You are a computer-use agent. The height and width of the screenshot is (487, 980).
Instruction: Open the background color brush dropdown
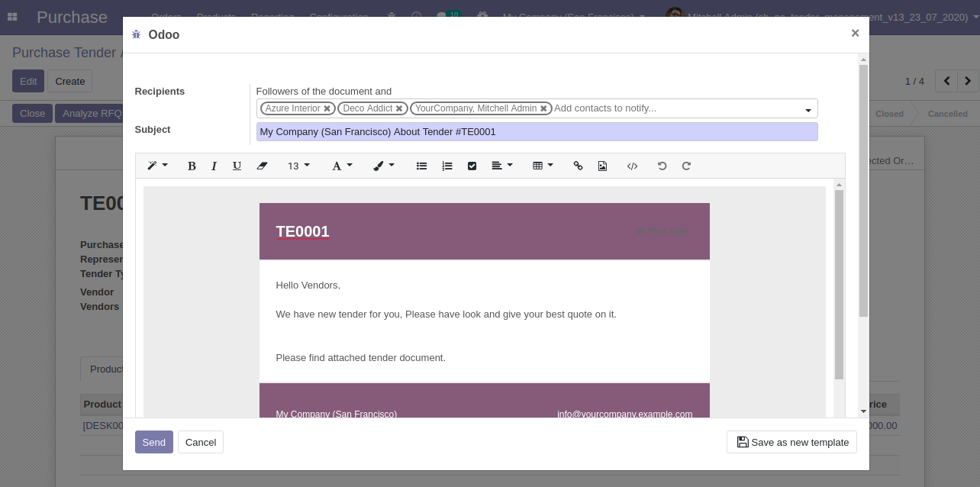[383, 166]
